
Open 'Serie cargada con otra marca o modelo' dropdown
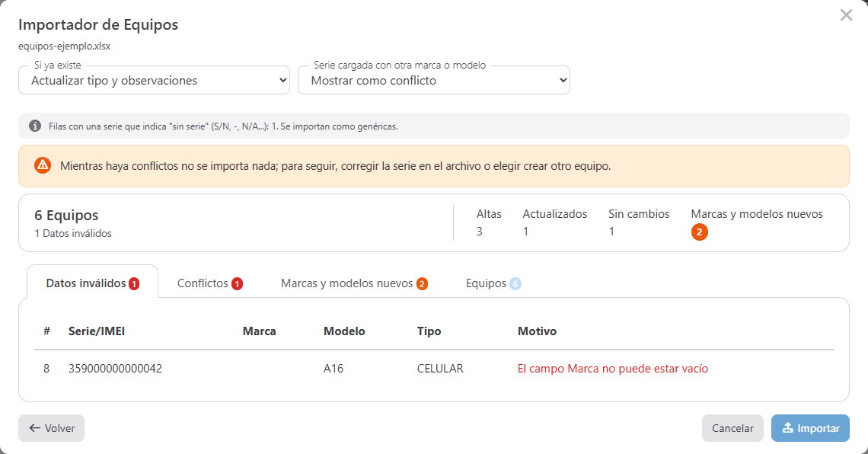point(434,80)
